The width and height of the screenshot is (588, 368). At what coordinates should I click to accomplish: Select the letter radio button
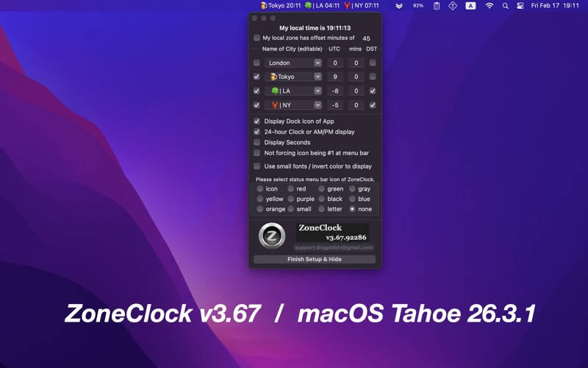tap(321, 209)
